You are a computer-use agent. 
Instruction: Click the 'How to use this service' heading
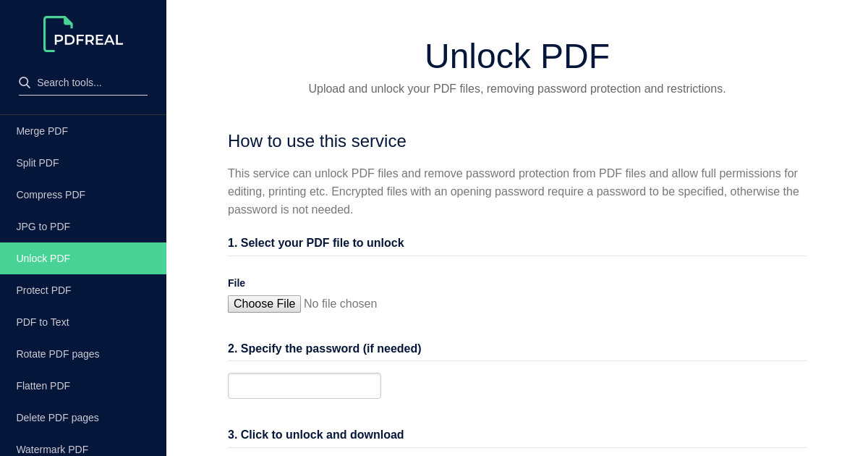[317, 141]
